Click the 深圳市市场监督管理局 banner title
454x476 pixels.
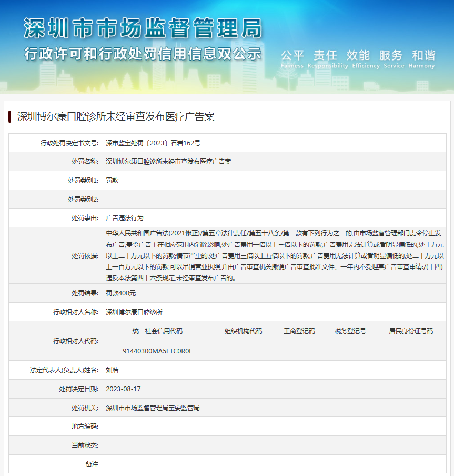[143, 28]
